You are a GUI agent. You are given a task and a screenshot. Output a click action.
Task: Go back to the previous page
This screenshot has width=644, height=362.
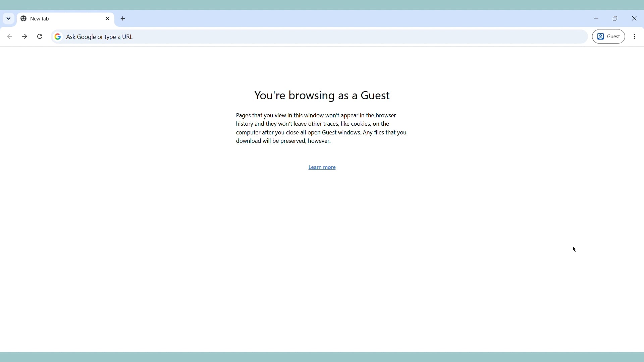point(10,37)
